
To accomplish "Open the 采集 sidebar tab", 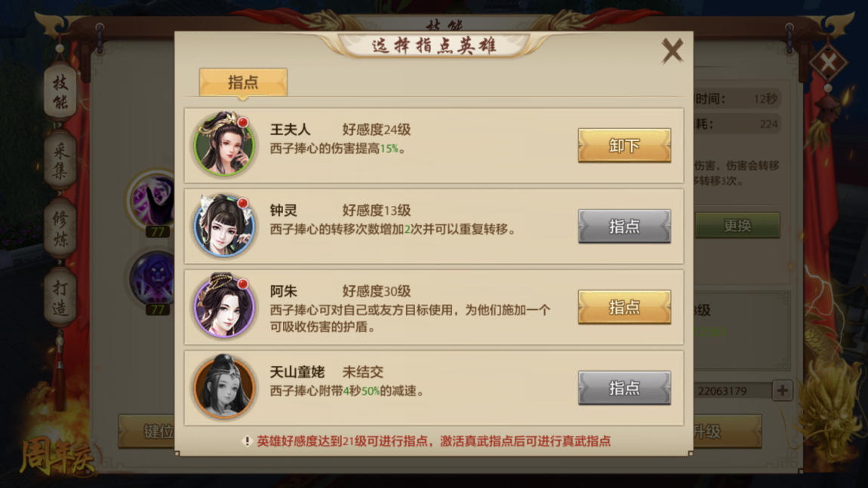I will pyautogui.click(x=60, y=161).
